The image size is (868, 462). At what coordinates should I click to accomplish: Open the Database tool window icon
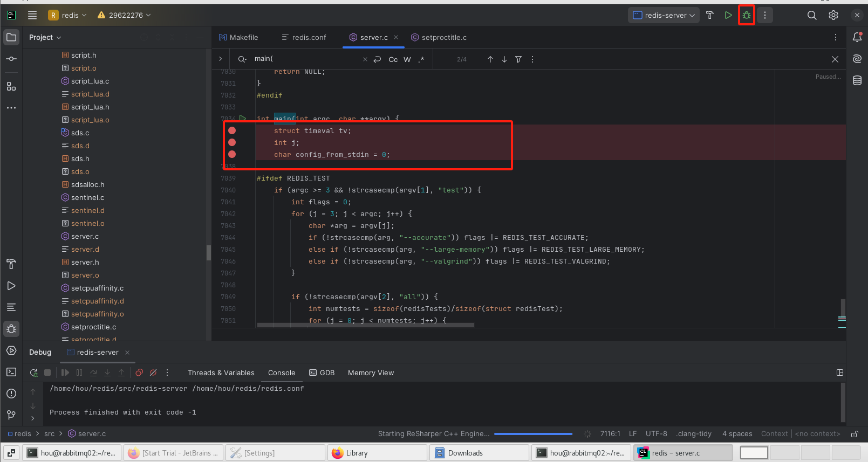pos(857,80)
